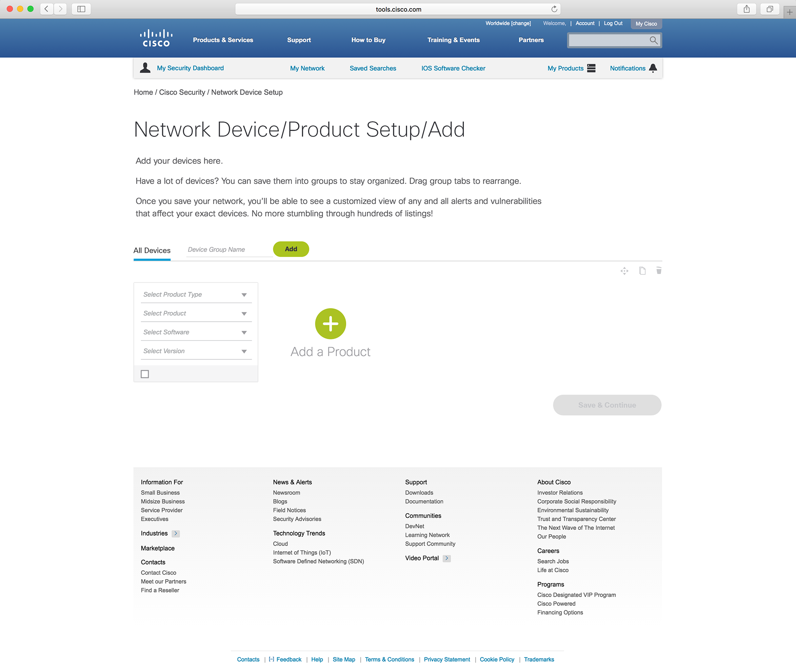Image resolution: width=796 pixels, height=672 pixels.
Task: Click the Log Out link
Action: tap(613, 23)
